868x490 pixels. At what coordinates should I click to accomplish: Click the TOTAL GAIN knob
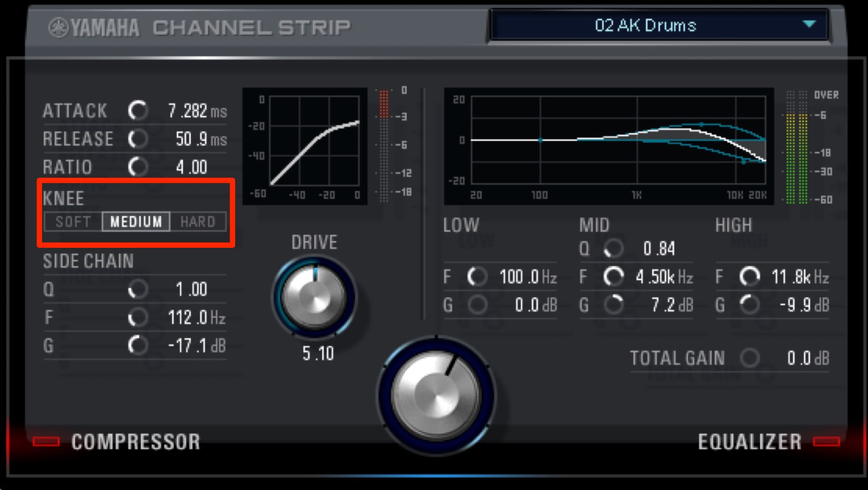point(749,358)
